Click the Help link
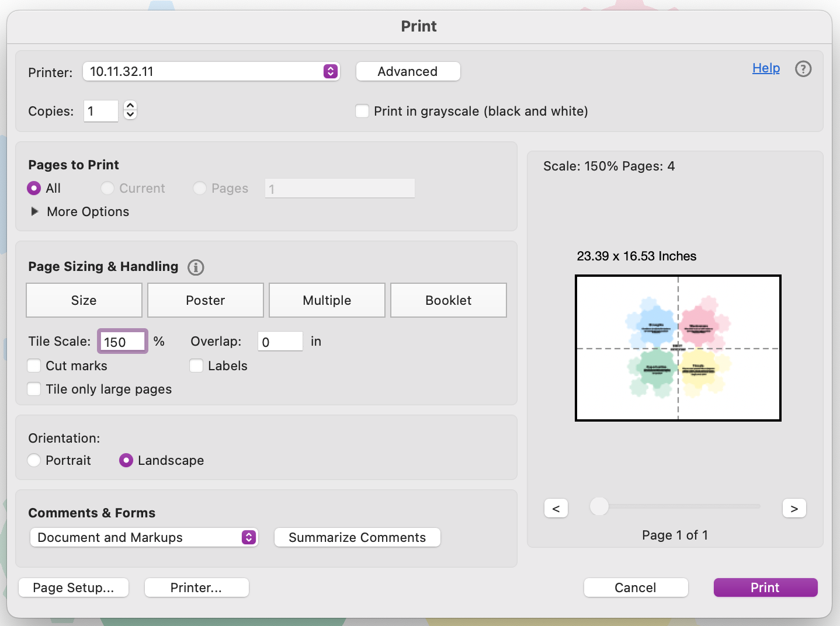840x626 pixels. point(765,68)
